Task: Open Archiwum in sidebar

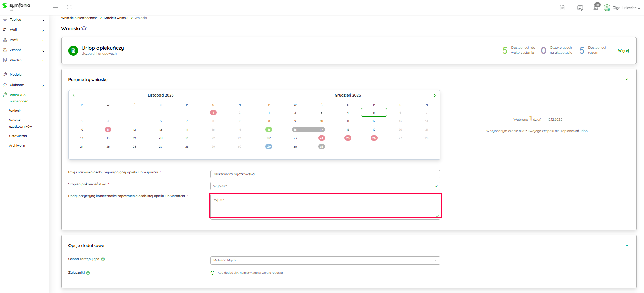Action: 17,146
